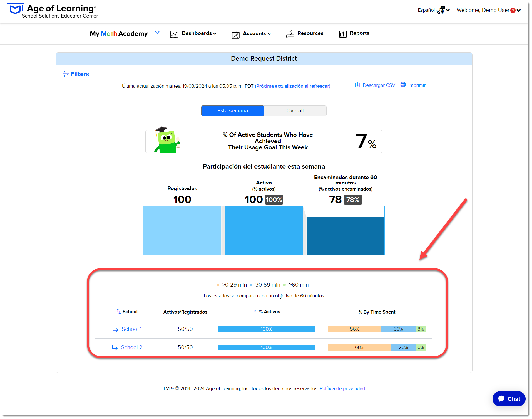Select the Esta semana tab
532x419 pixels.
(233, 111)
